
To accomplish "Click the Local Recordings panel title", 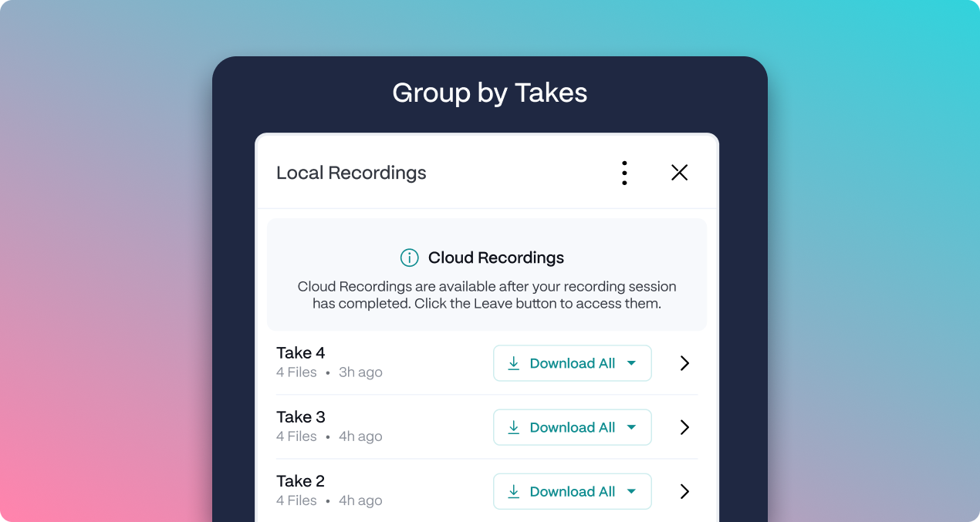I will (351, 173).
